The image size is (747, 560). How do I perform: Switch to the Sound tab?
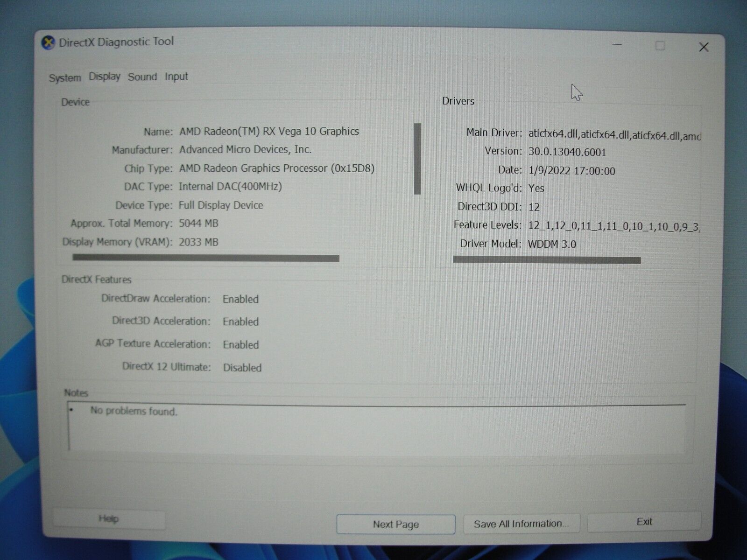pyautogui.click(x=142, y=77)
